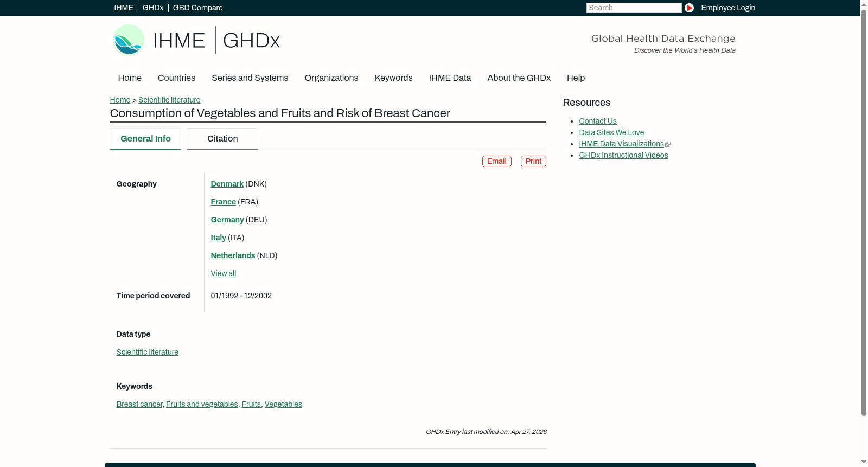Open the Countries menu
The image size is (868, 467).
[x=176, y=78]
